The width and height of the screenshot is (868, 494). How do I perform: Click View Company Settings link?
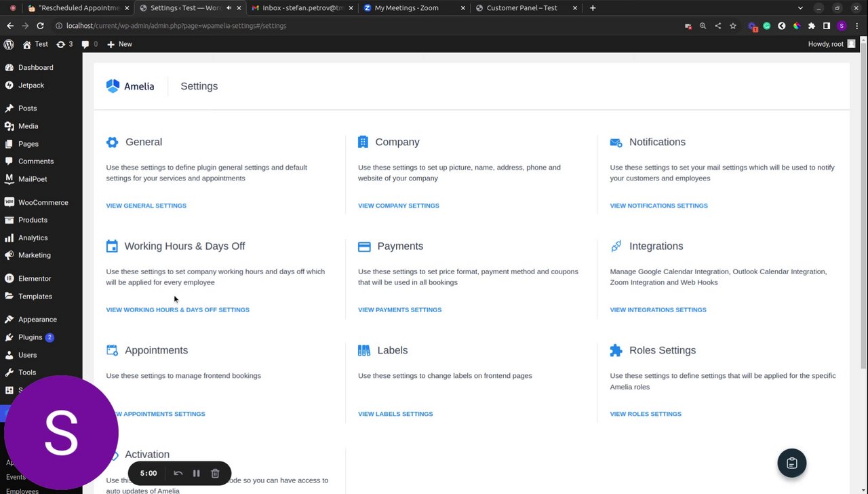399,206
